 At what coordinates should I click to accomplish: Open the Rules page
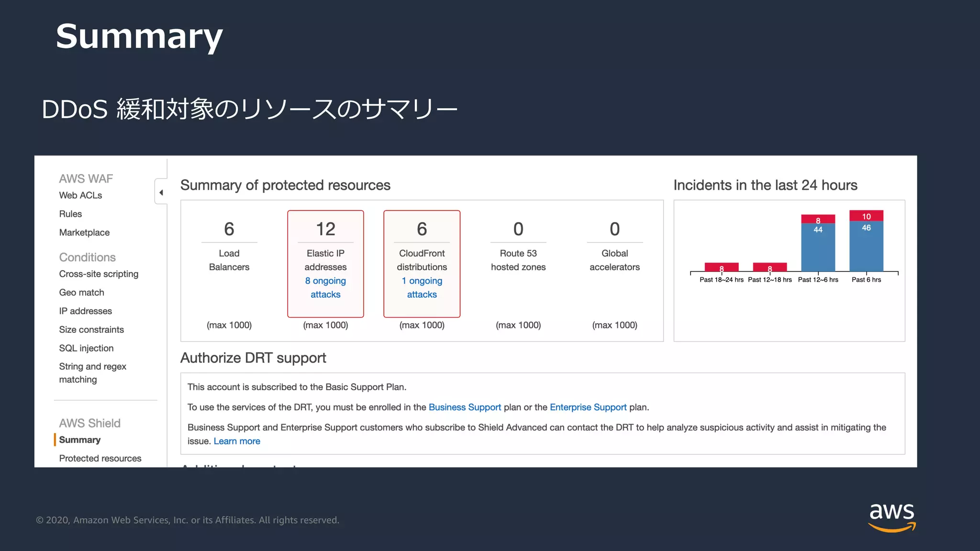[70, 214]
